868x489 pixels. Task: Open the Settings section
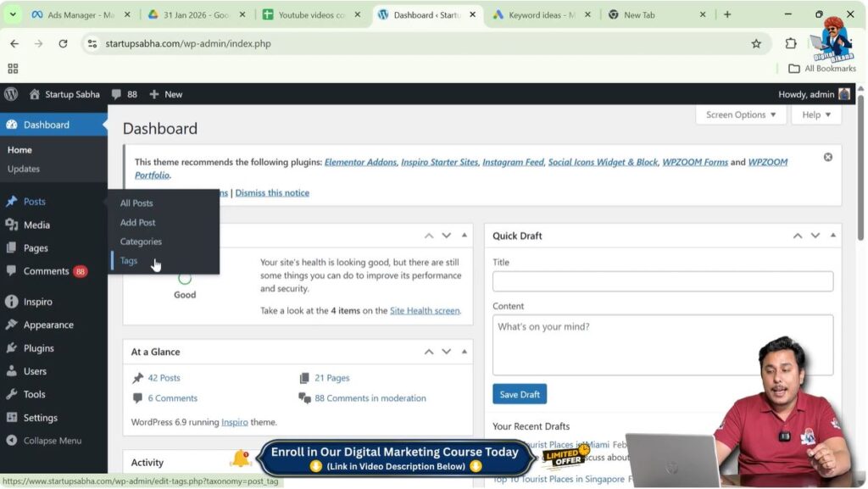pos(39,417)
